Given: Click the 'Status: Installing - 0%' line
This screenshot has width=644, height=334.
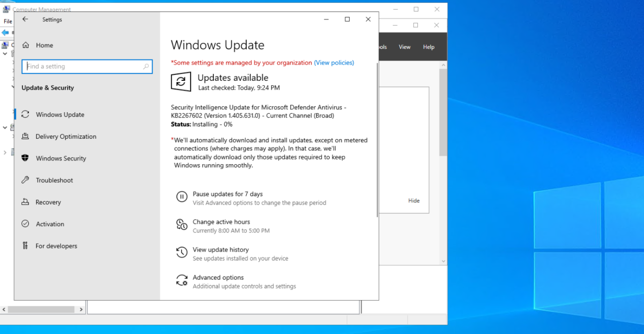Looking at the screenshot, I should [x=202, y=124].
